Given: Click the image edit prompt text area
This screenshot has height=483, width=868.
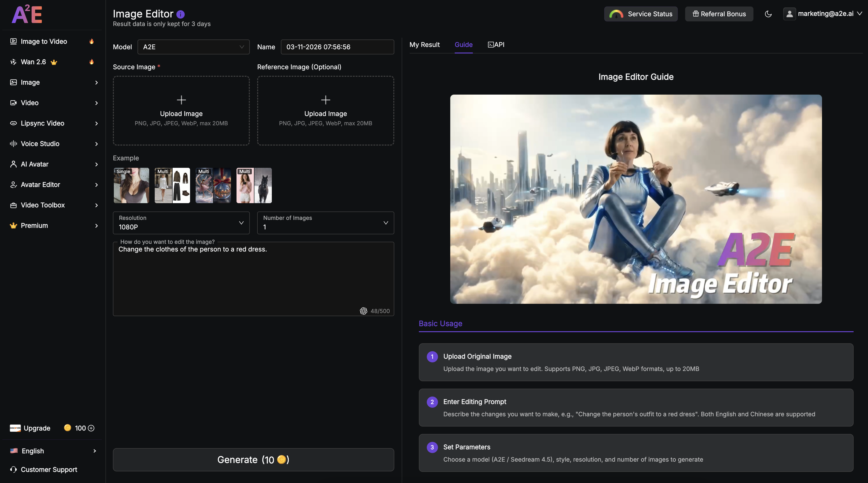Looking at the screenshot, I should point(253,279).
